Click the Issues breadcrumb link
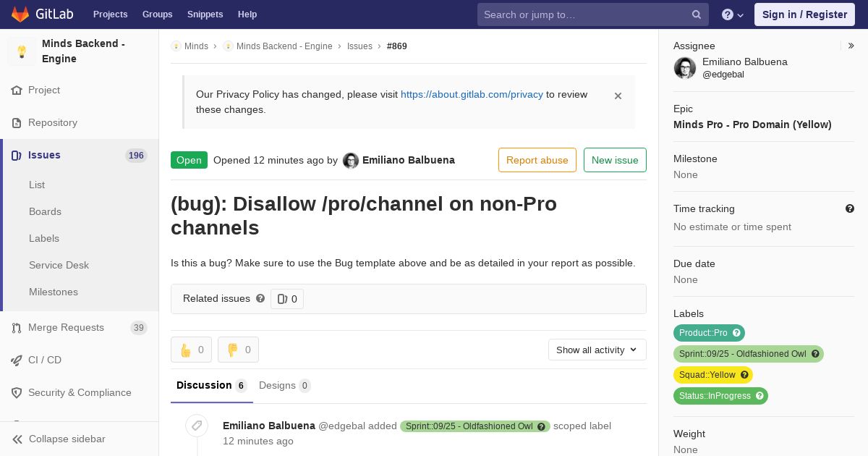 click(359, 46)
